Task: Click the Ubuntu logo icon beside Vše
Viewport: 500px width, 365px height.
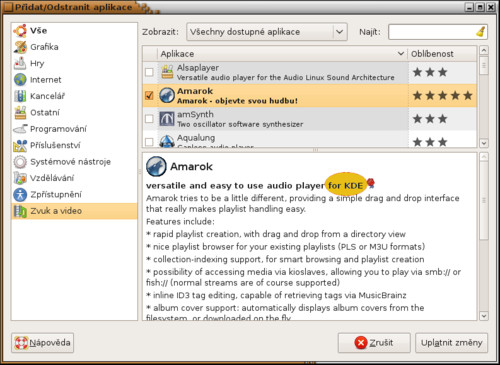Action: pyautogui.click(x=20, y=31)
